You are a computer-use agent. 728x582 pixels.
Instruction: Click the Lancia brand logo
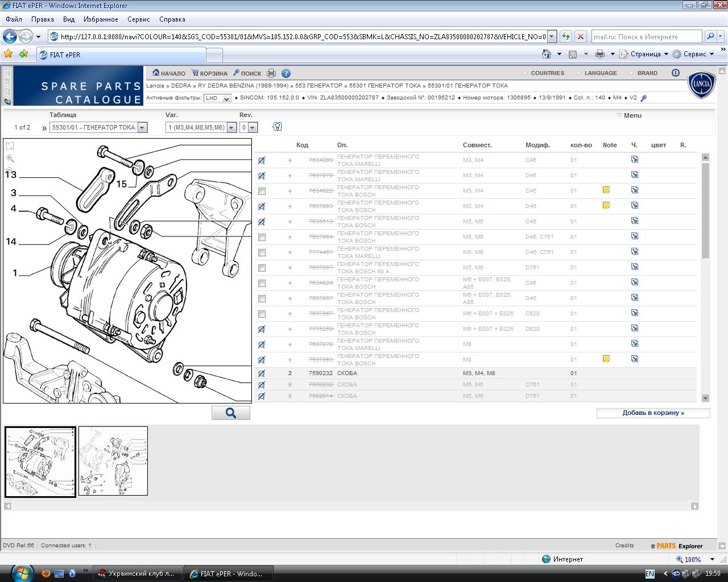click(701, 85)
